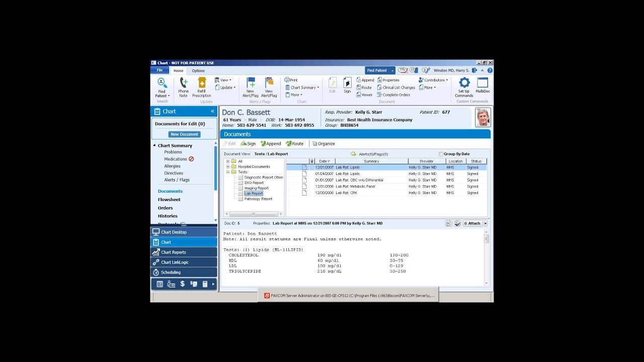Click the ribbon Sign document icon

pyautogui.click(x=347, y=85)
